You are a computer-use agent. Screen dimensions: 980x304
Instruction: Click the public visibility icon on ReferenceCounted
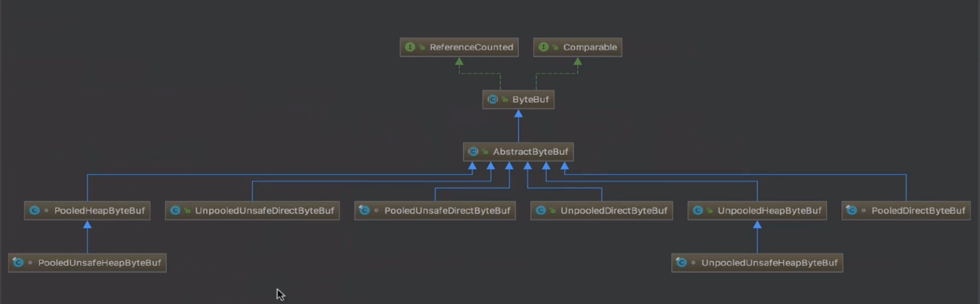tap(422, 47)
